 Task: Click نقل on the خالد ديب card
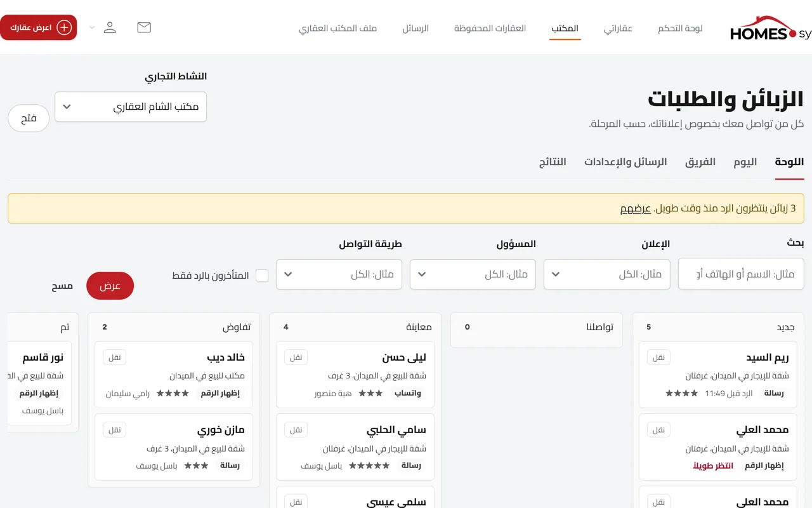tap(115, 358)
